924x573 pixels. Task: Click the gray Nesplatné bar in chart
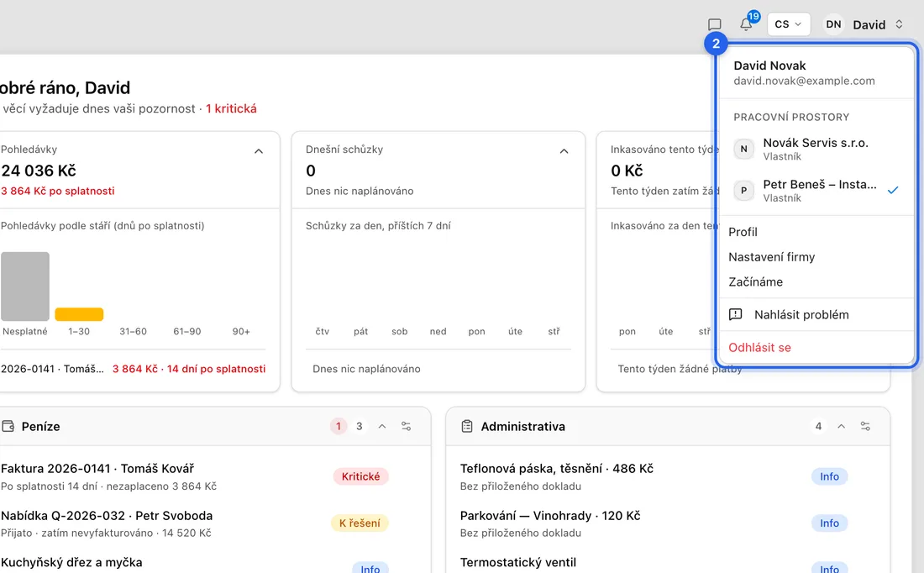tap(25, 286)
